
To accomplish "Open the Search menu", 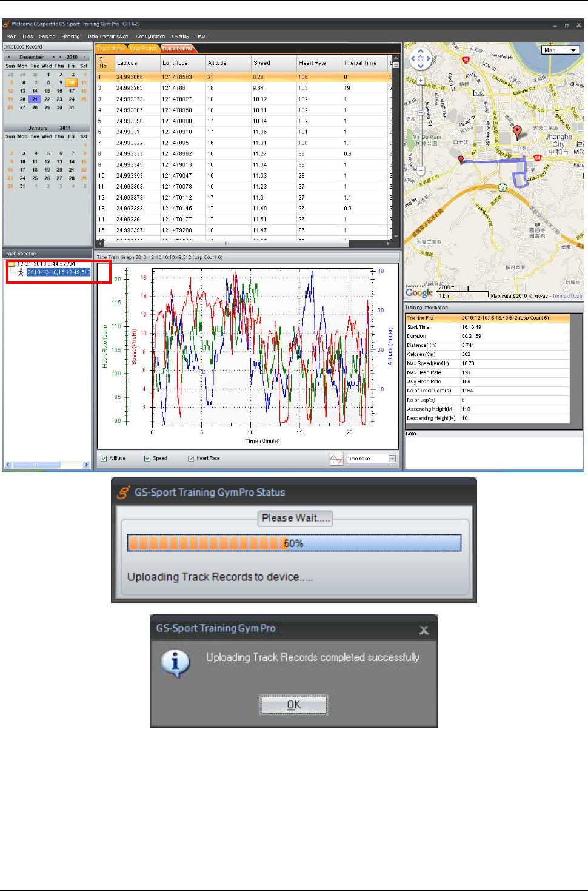I will point(47,36).
